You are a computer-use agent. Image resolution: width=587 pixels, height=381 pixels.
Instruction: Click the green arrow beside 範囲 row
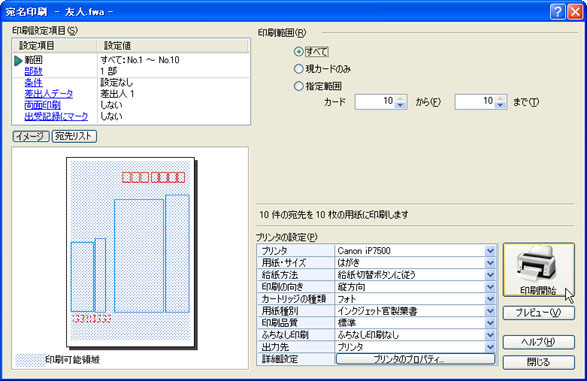point(18,60)
